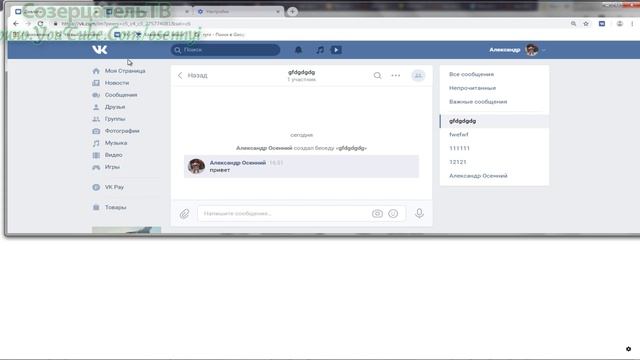Image resolution: width=640 pixels, height=360 pixels.
Task: Click Александр Осенний sender name in message
Action: click(238, 162)
